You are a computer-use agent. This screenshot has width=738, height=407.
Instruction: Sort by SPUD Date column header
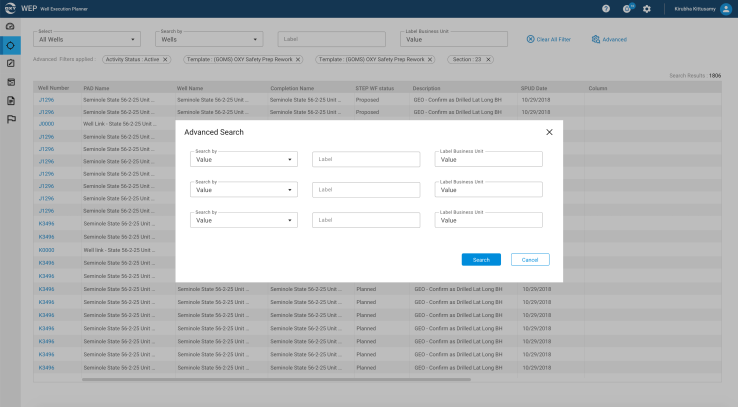point(534,88)
